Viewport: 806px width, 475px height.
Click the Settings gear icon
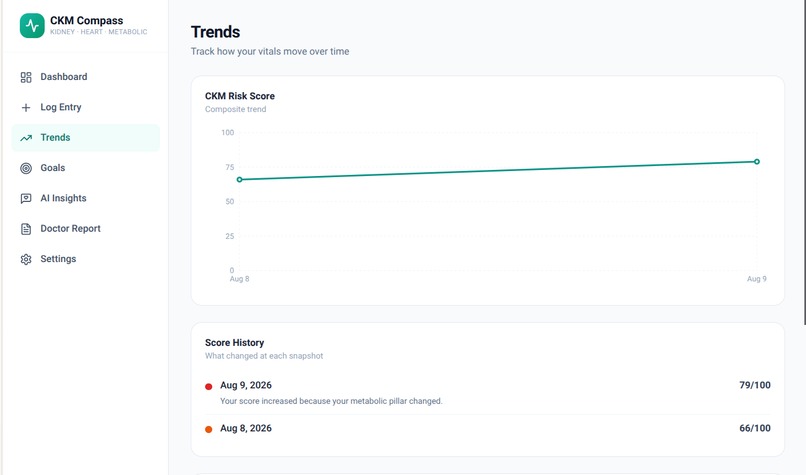(x=26, y=259)
